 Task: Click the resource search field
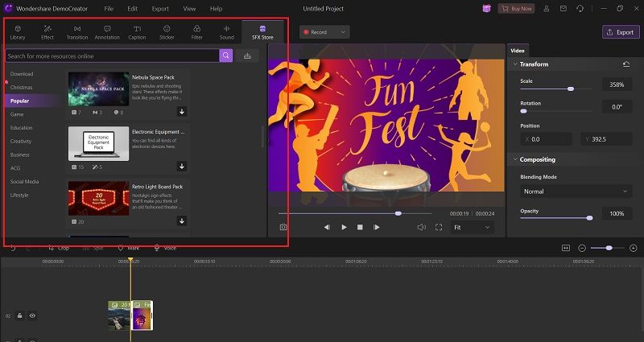coord(112,56)
